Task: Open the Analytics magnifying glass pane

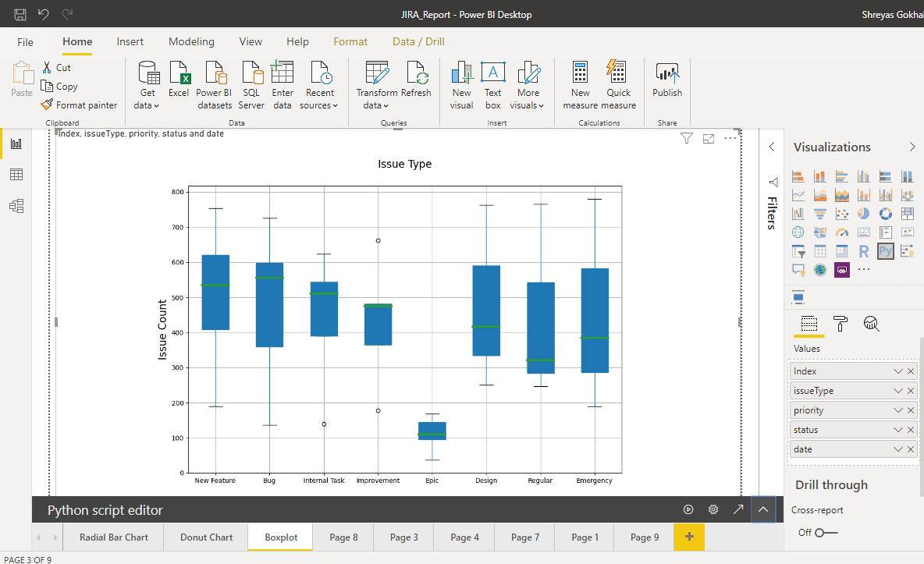Action: pos(872,324)
